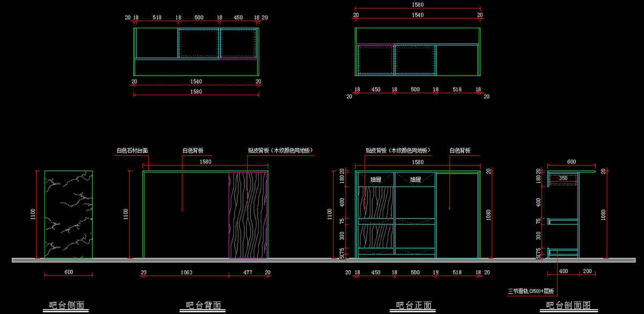Click 贴皮背板 label above the back view
Image resolution: width=644 pixels, height=314 pixels.
[280, 151]
